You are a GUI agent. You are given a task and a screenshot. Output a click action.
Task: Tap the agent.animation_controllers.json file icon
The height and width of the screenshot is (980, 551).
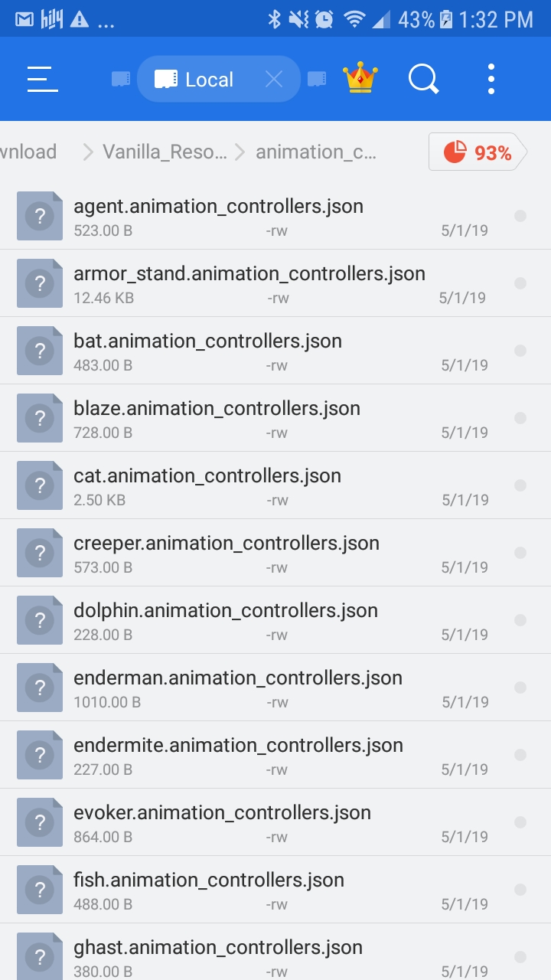click(40, 216)
